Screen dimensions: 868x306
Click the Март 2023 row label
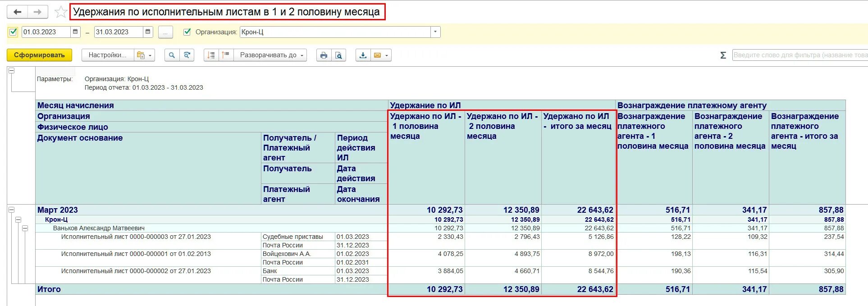point(58,210)
